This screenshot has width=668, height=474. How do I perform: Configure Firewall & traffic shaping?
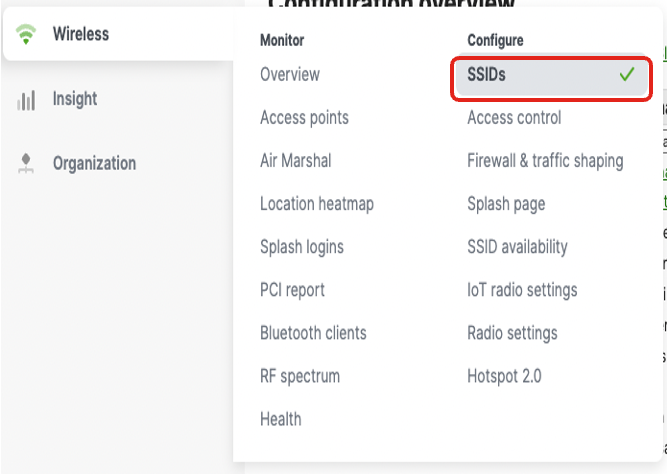click(x=545, y=161)
